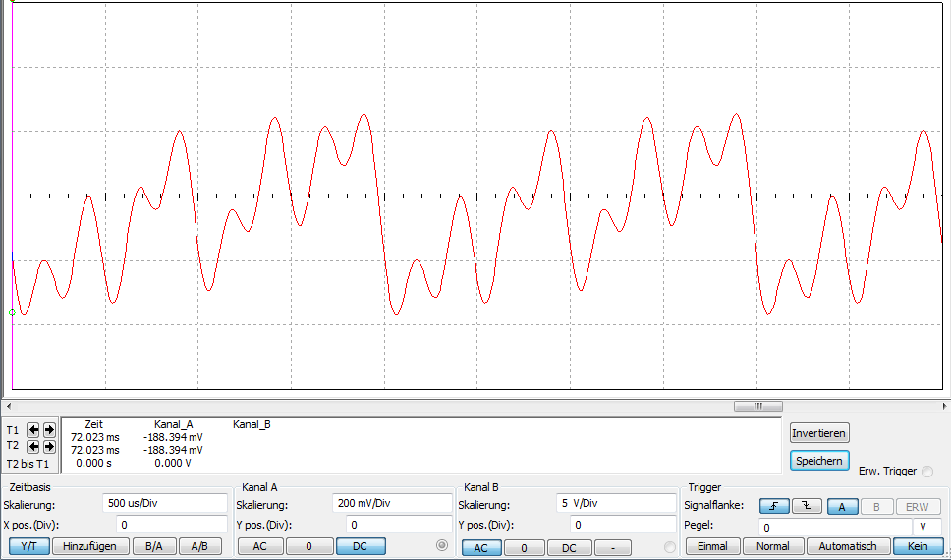Set Kanal B coupling to 0
The image size is (951, 560).
524,548
